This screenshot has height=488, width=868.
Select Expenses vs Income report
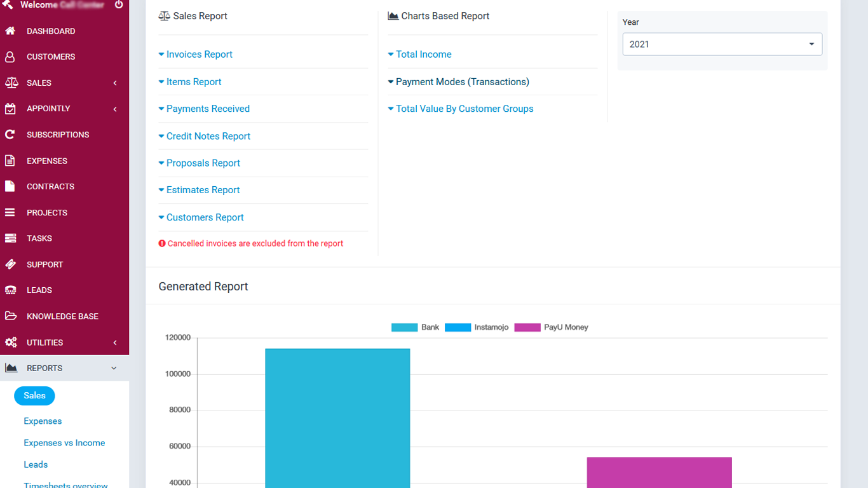click(x=64, y=443)
